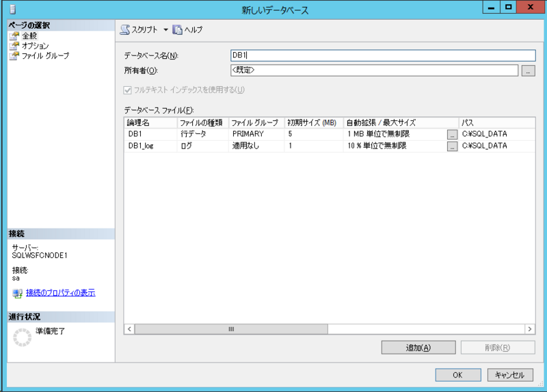The height and width of the screenshot is (392, 547).
Task: Click the Script toolbar icon
Action: pos(125,30)
